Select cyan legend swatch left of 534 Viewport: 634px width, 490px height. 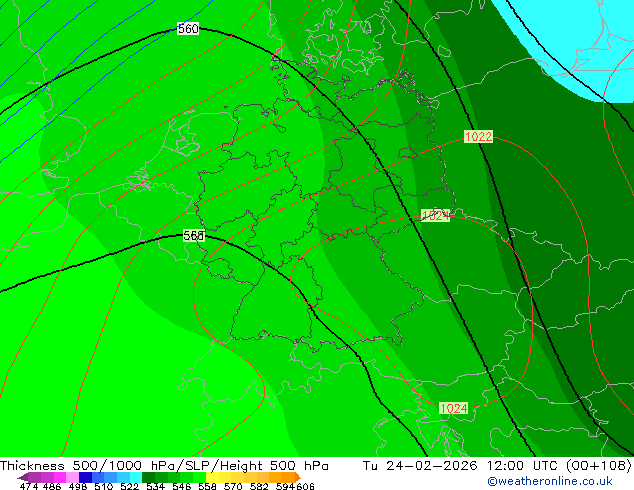pos(136,477)
